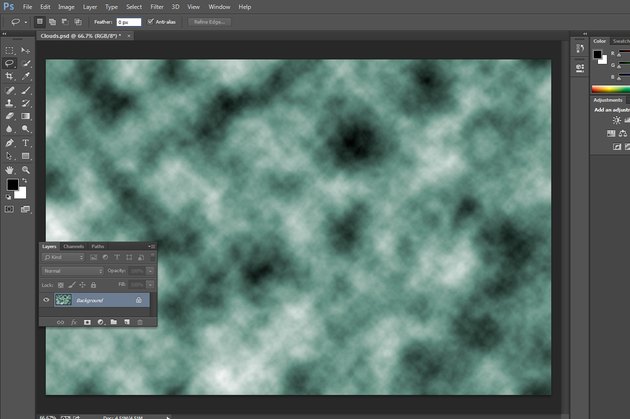Filter layers by adjustment layers

point(105,257)
